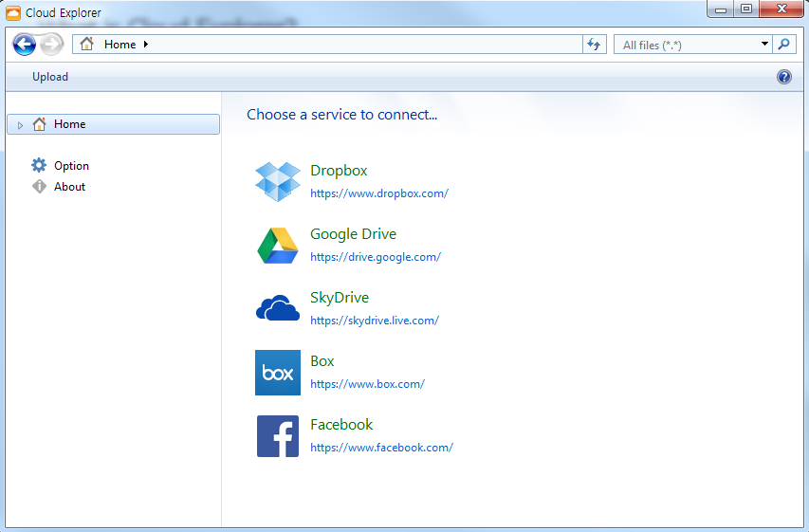Screen dimensions: 809x532
Task: Click the gear icon next to Option
Action: 39,165
